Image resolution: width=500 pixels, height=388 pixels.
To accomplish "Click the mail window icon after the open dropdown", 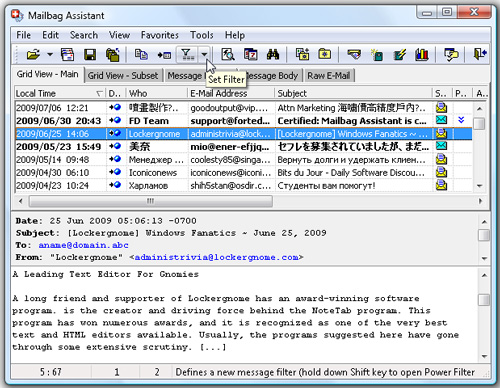I will click(67, 54).
